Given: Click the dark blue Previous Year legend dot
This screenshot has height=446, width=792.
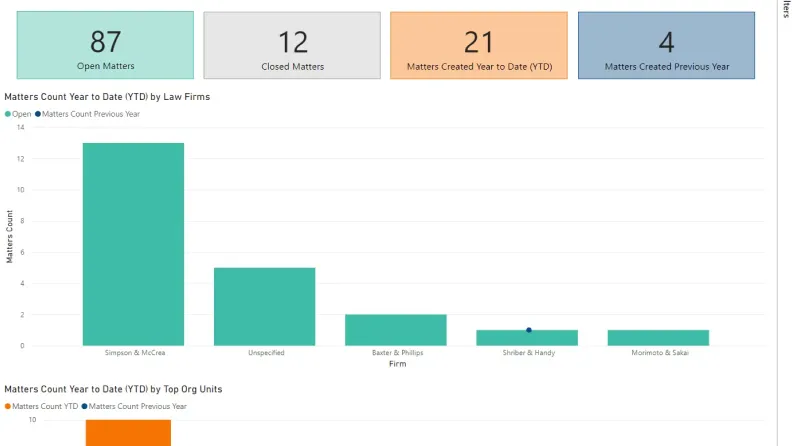Looking at the screenshot, I should click(x=38, y=114).
